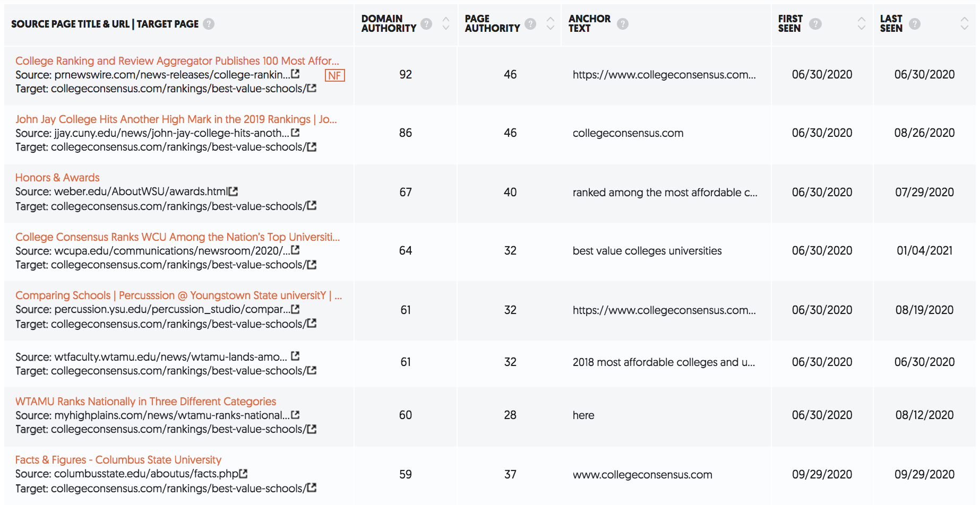Click help icon next to Page Authority
This screenshot has height=505, width=980.
pos(530,24)
